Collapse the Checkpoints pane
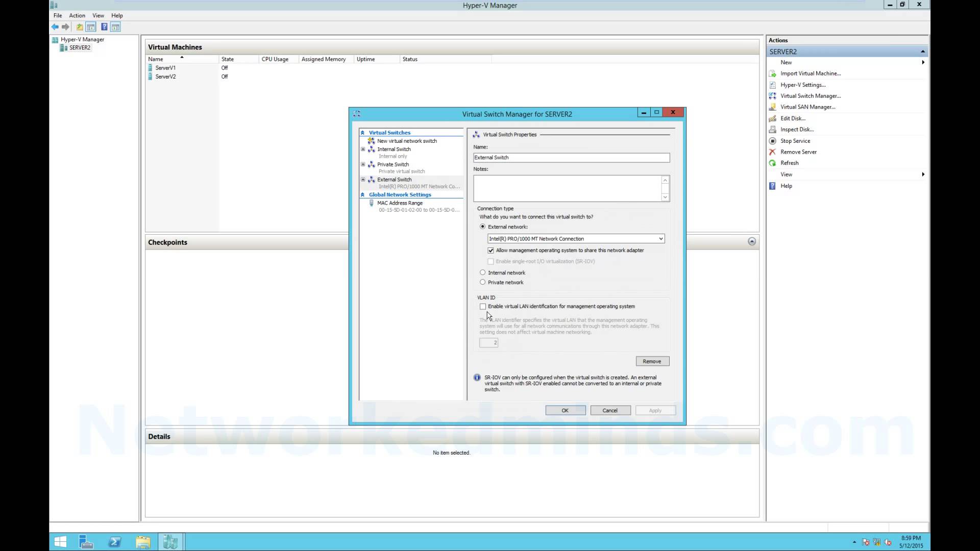 click(752, 241)
